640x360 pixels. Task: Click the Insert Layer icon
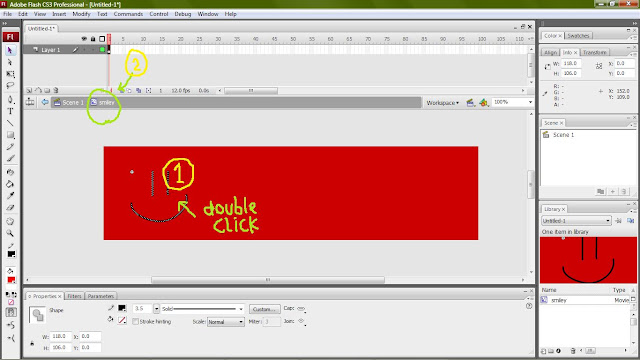pyautogui.click(x=29, y=91)
